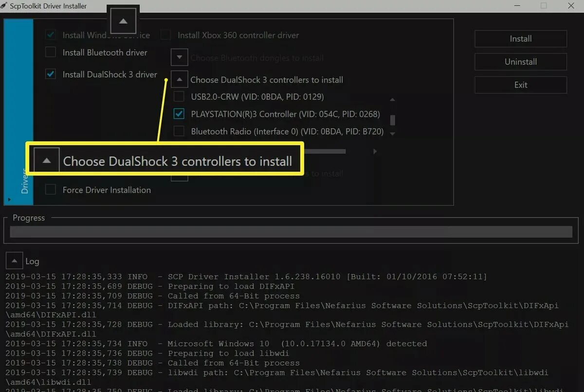584x392 pixels.
Task: Click the device list vertical scrollbar thumb
Action: pyautogui.click(x=393, y=120)
